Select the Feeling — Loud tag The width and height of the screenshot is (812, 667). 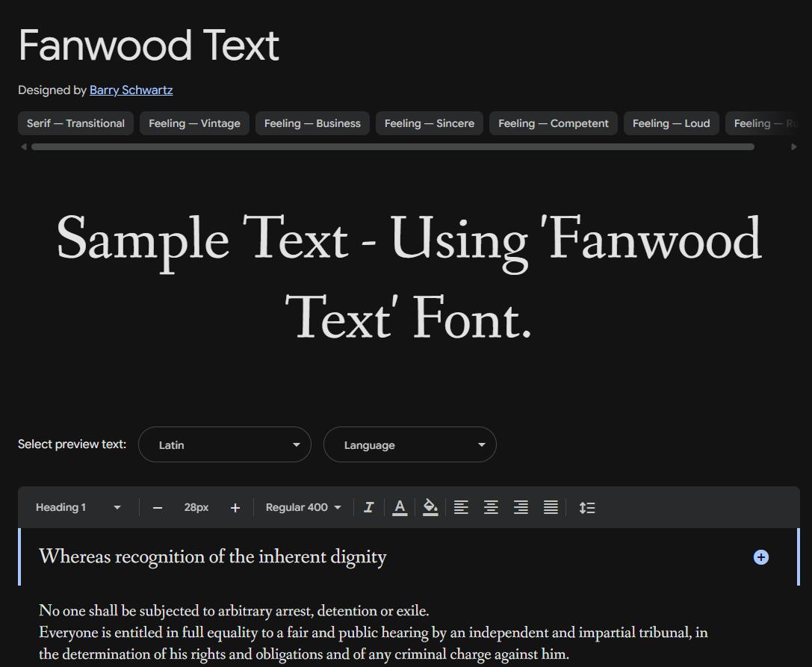point(671,123)
